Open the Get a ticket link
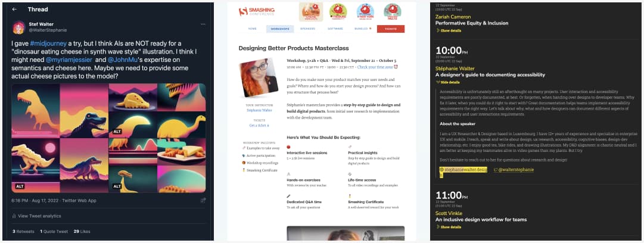Viewport: 644px width, 243px height. coord(259,126)
